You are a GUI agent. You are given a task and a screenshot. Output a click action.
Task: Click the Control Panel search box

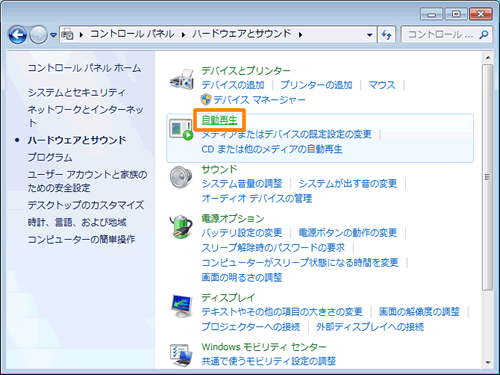coord(447,34)
